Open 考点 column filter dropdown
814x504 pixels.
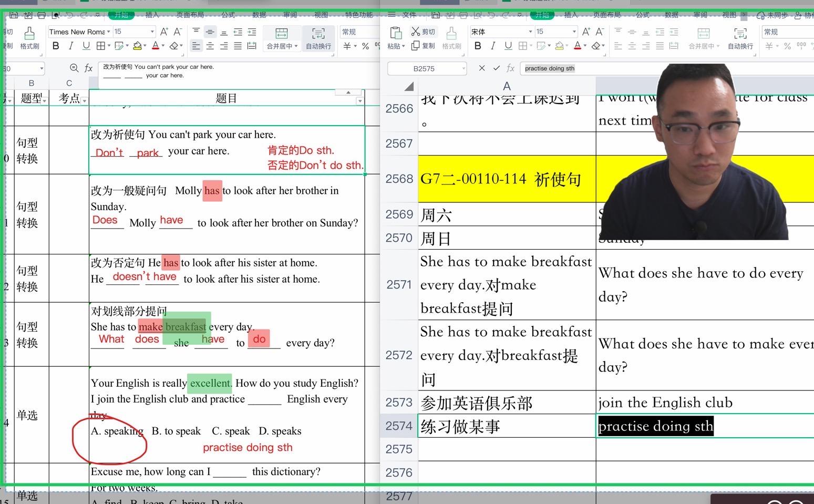pos(84,100)
